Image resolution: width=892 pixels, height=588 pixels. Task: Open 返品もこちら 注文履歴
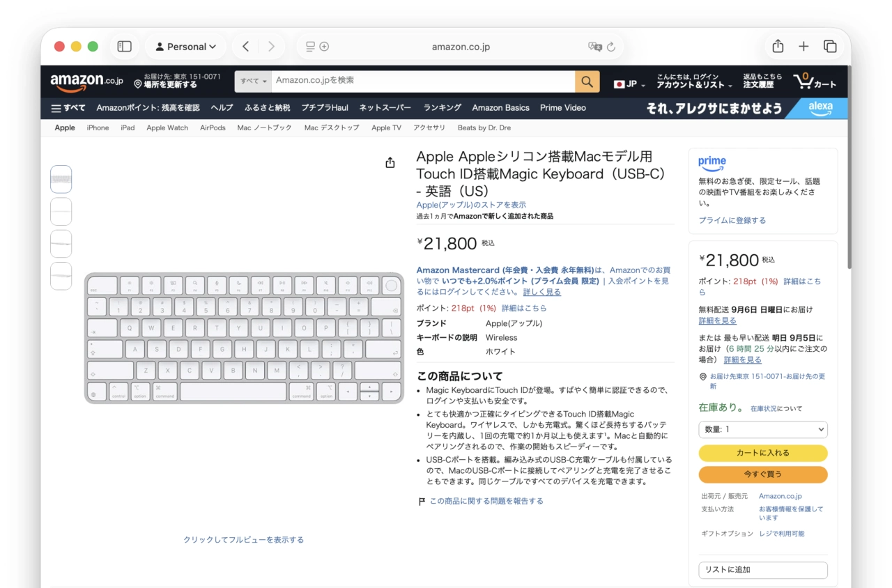tap(762, 81)
